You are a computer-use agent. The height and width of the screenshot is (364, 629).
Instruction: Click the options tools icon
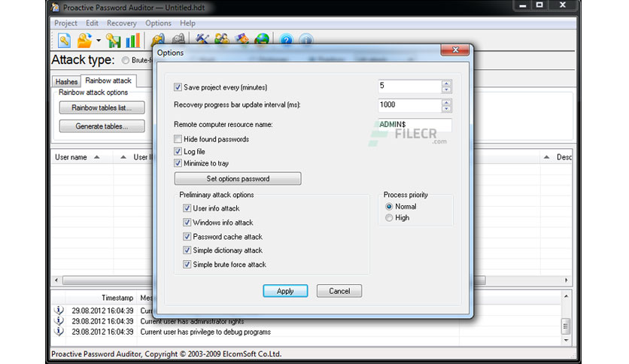point(202,39)
